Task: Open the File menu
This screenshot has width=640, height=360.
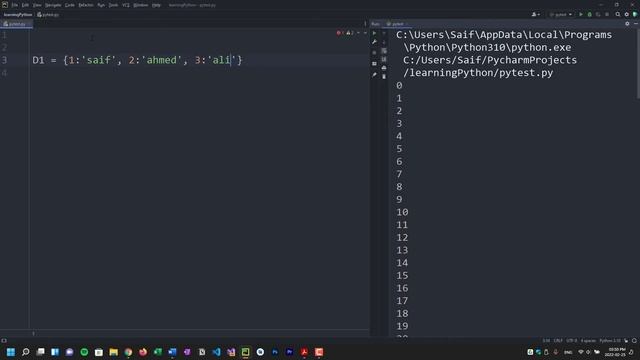Action: click(x=15, y=5)
